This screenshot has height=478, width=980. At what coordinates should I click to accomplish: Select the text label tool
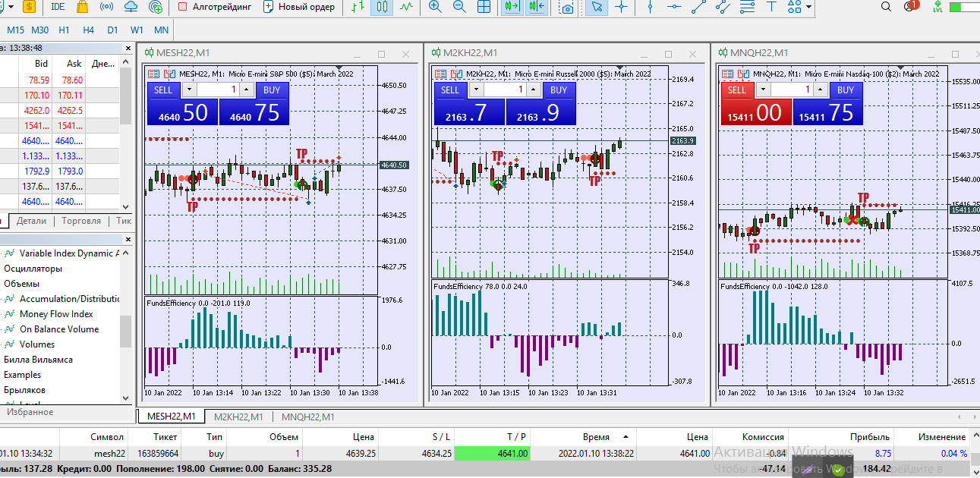[772, 7]
